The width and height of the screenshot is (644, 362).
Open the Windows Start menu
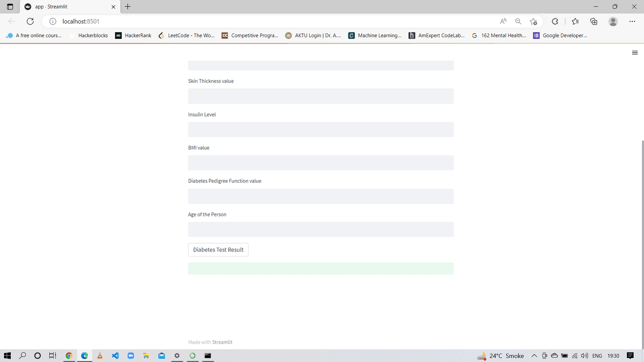8,356
